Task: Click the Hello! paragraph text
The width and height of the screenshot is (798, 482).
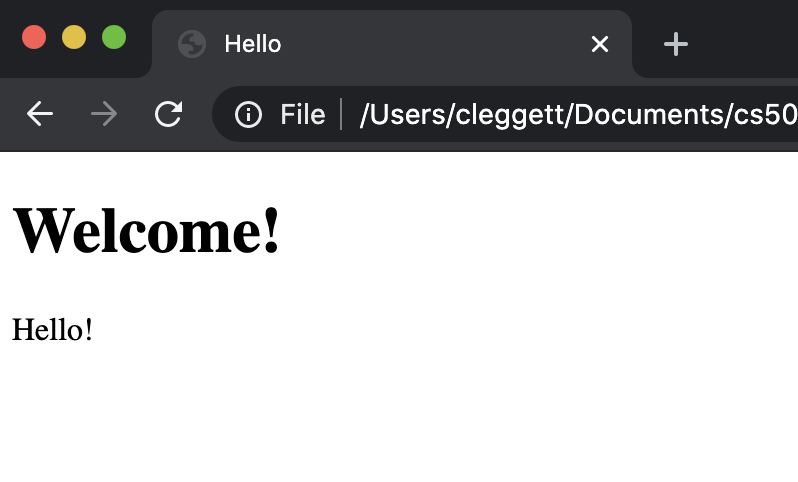Action: 53,329
